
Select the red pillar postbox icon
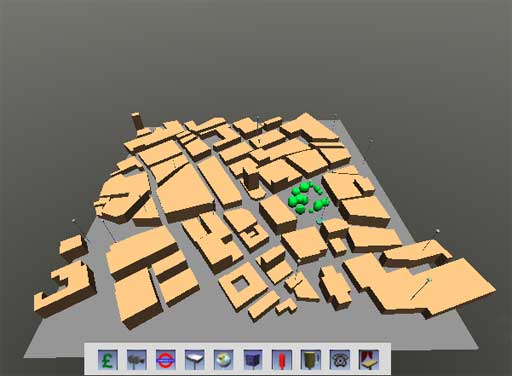(x=282, y=360)
